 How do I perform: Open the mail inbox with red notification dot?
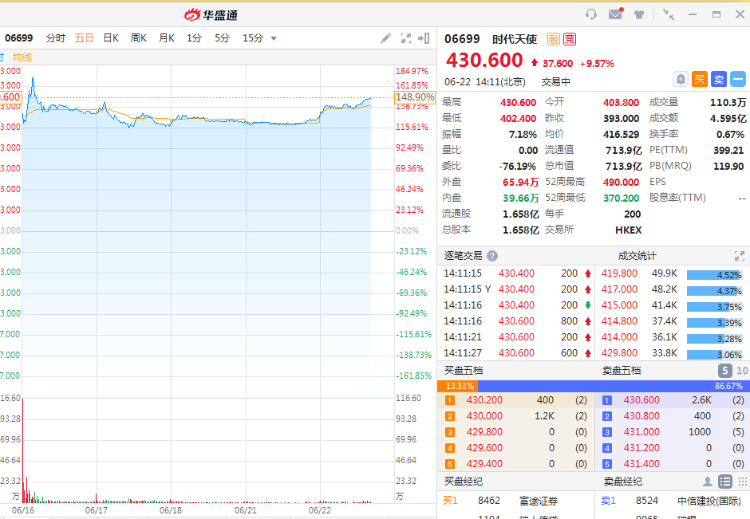616,14
